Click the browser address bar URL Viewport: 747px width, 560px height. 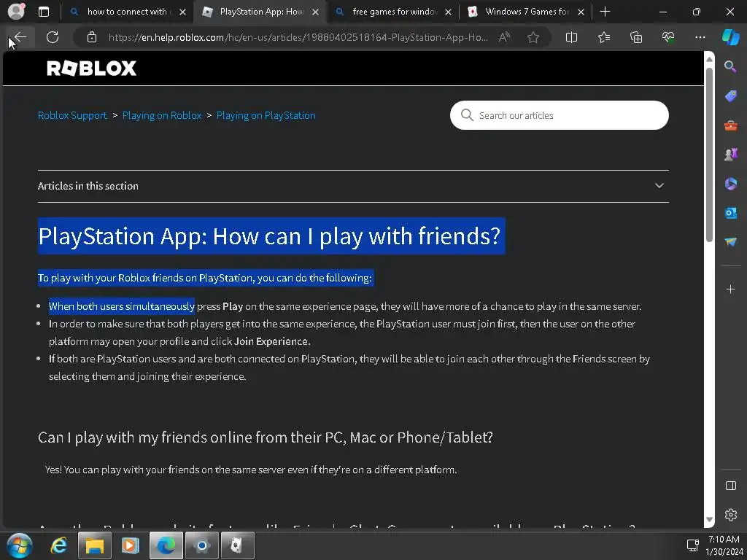coord(298,37)
